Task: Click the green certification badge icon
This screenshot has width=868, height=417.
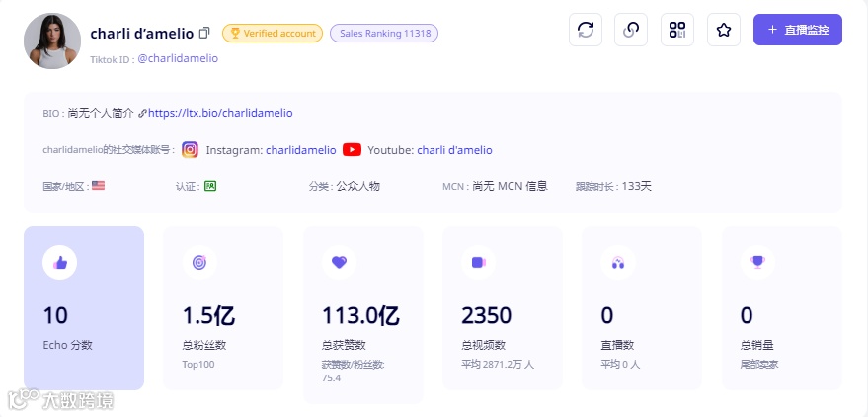Action: click(x=209, y=186)
